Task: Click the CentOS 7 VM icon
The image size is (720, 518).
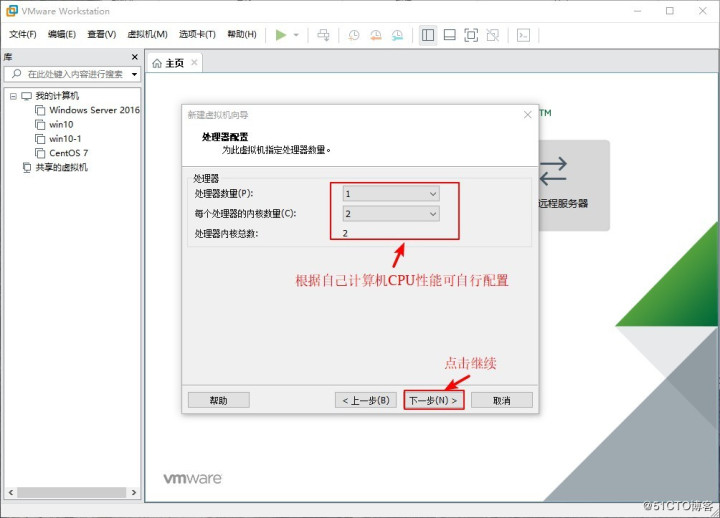Action: pyautogui.click(x=40, y=153)
